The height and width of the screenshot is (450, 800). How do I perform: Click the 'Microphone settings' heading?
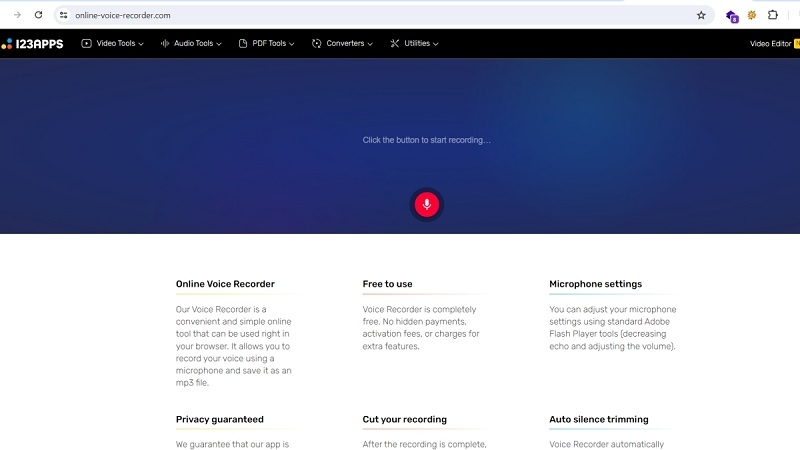[x=595, y=284]
